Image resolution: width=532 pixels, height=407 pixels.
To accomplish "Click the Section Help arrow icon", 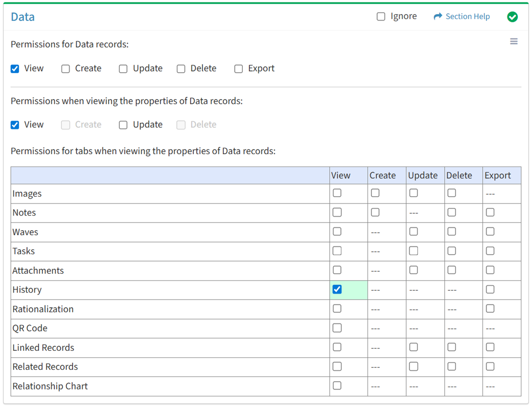I will tap(437, 17).
